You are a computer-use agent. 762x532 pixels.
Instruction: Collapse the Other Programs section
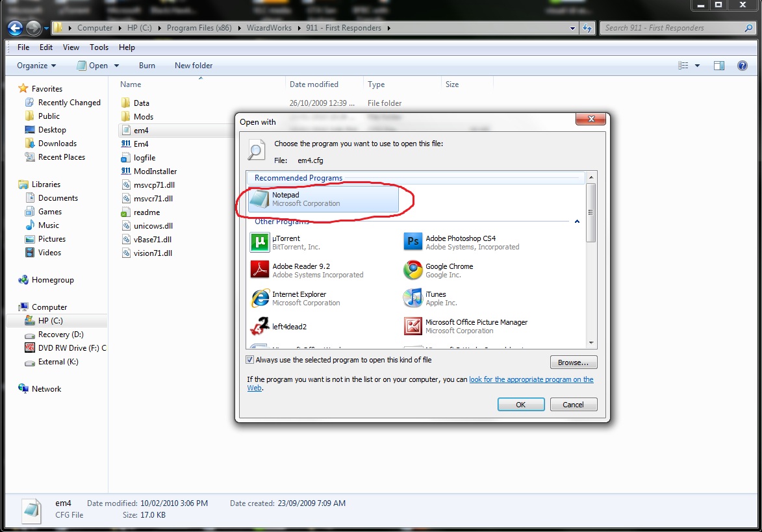coord(577,222)
